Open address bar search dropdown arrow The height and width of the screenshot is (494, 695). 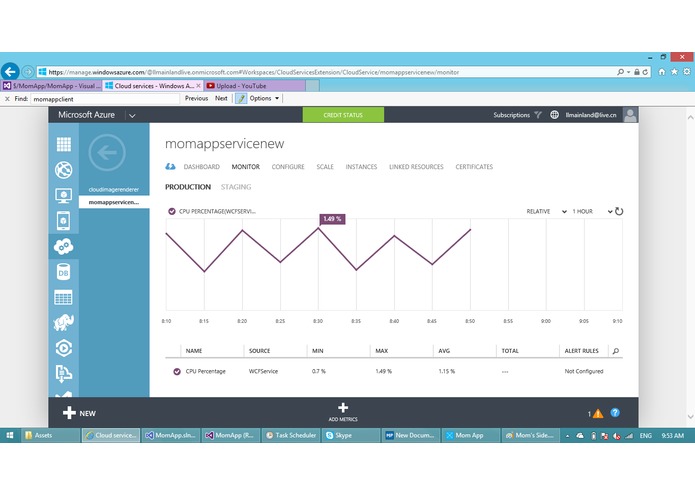click(629, 72)
